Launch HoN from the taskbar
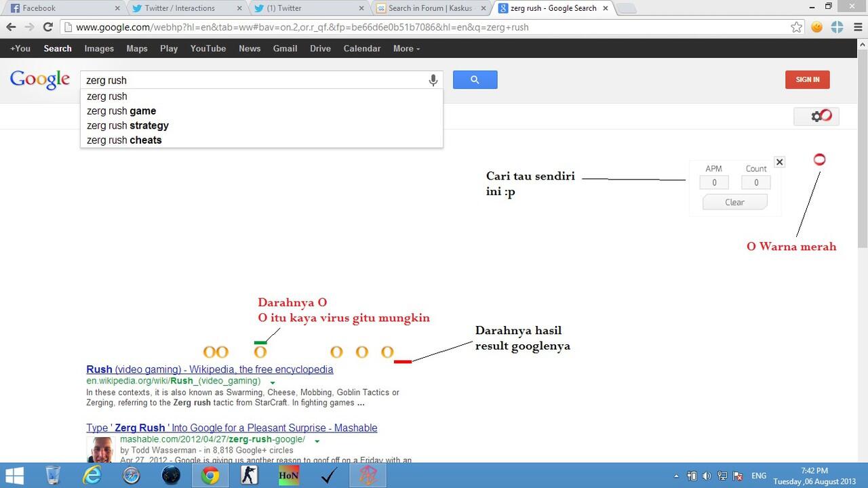Screen dimensions: 868x488 coord(289,475)
